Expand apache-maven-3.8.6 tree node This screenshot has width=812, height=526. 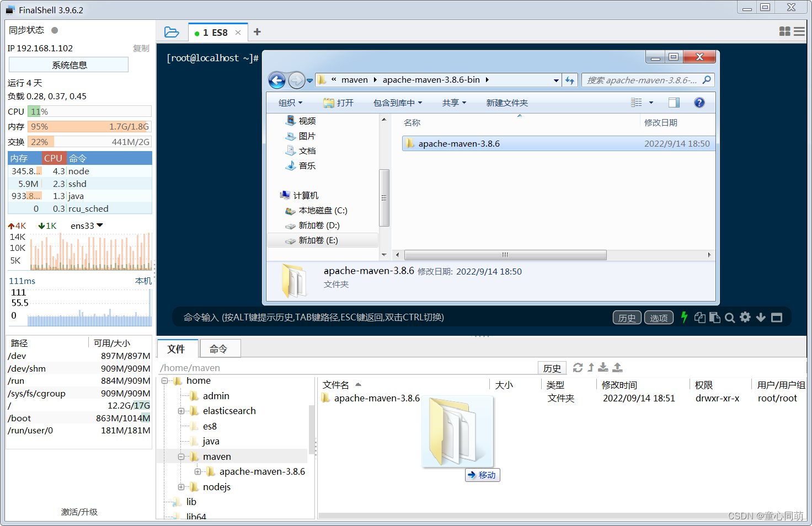point(197,472)
